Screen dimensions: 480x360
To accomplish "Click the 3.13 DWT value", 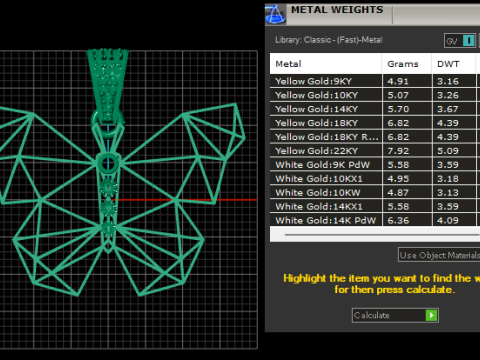I will click(x=448, y=193).
